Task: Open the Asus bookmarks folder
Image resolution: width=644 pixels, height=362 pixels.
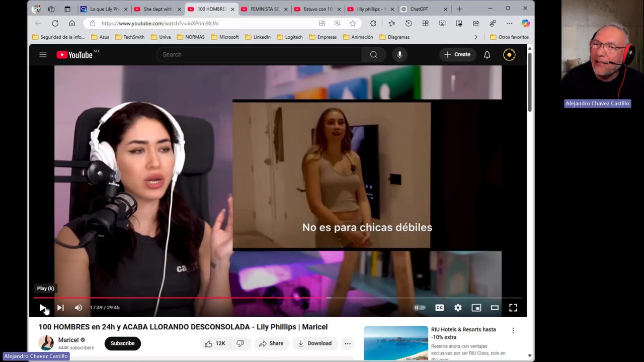Action: [x=100, y=37]
